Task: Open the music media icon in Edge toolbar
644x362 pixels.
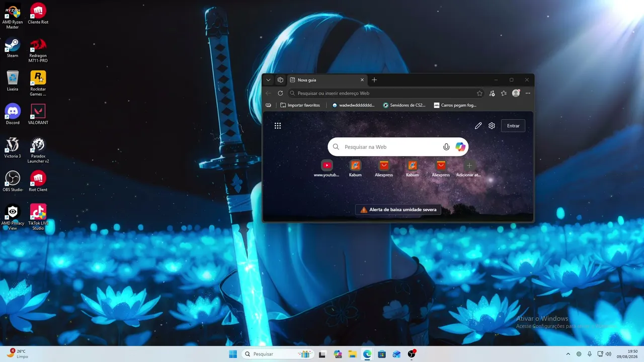Action: coord(492,93)
